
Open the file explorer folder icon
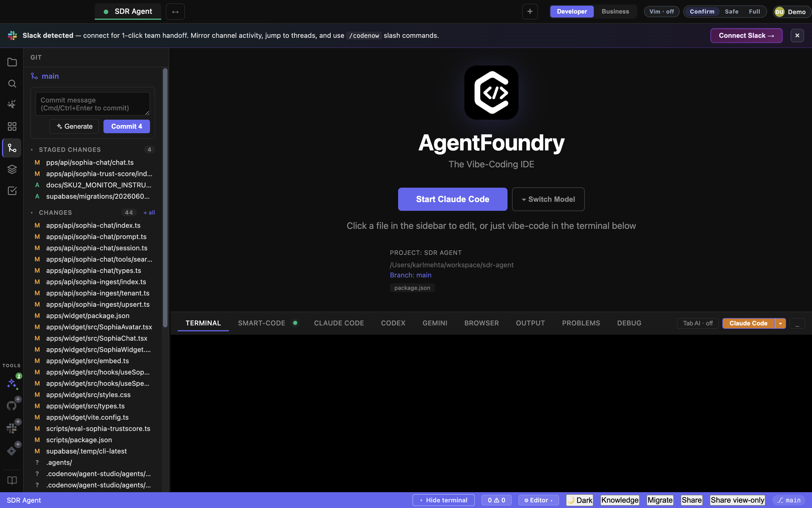[x=12, y=62]
